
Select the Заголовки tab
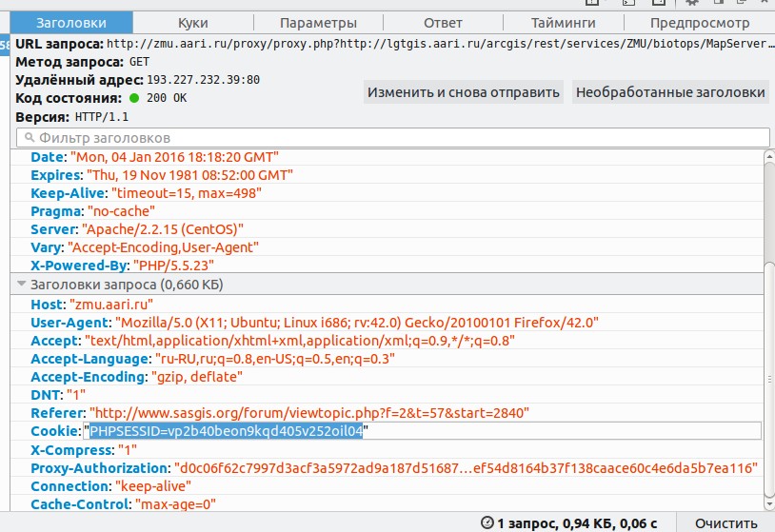pos(71,23)
